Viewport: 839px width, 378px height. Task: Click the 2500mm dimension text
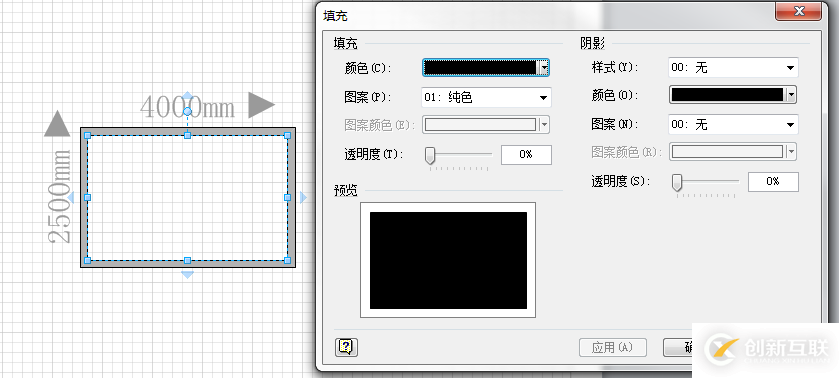59,197
